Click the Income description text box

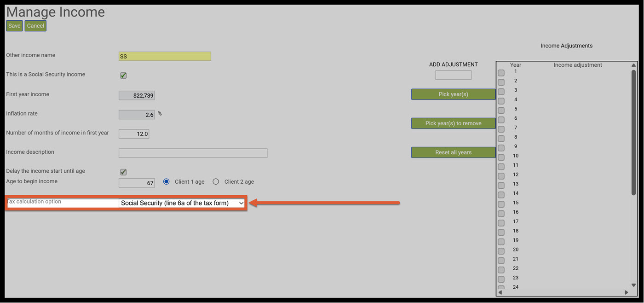(x=193, y=153)
